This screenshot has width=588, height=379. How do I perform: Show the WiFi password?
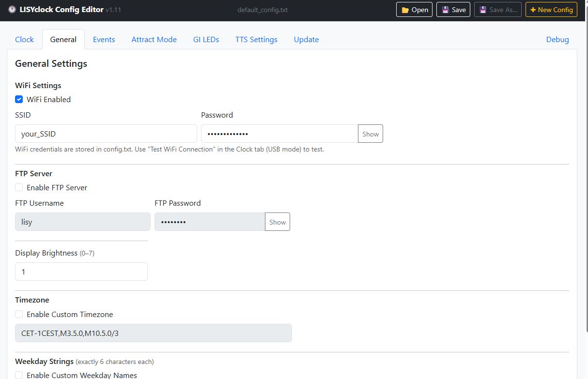[371, 134]
